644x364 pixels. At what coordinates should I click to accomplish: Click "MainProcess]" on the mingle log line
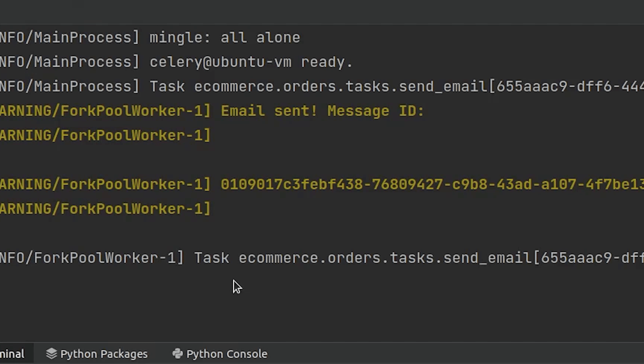(x=87, y=37)
